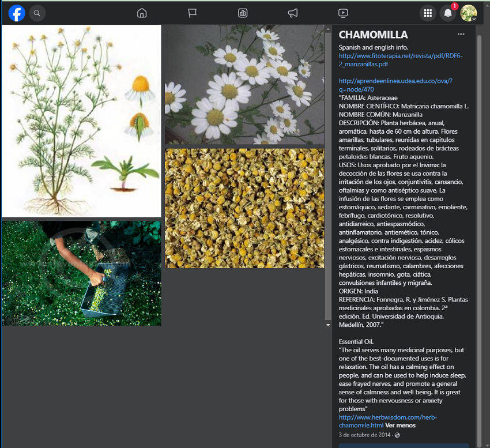Image resolution: width=490 pixels, height=448 pixels.
Task: Go to Home feed icon
Action: tap(142, 13)
